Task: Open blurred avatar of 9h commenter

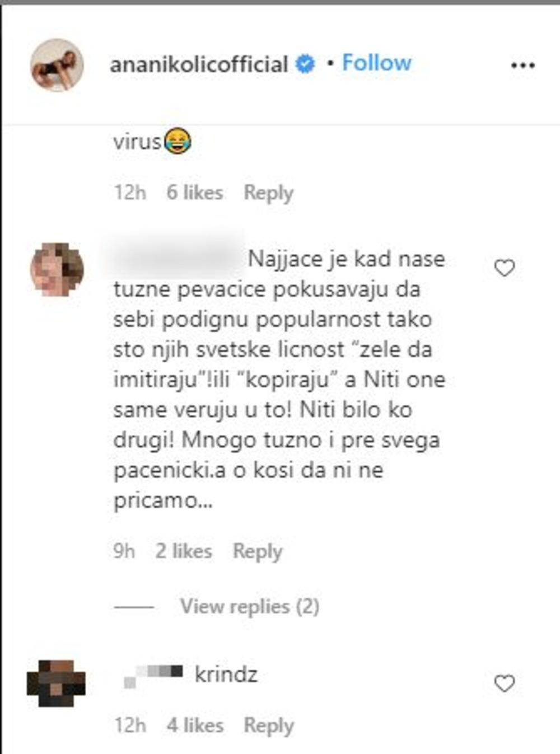Action: [x=57, y=269]
